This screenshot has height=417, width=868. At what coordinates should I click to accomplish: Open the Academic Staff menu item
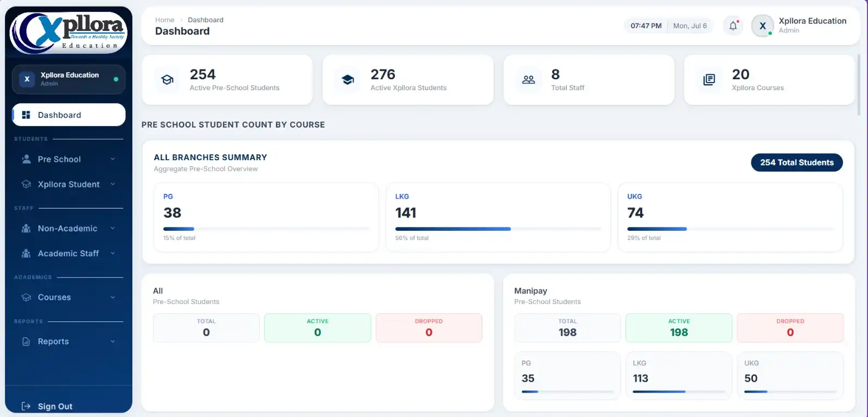69,254
